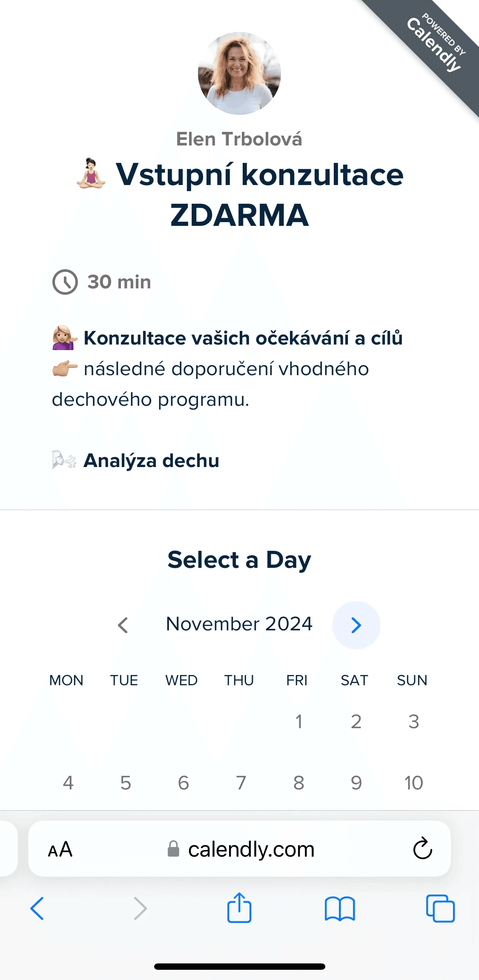Go to previous month before November 2024
Screen dimensions: 479x980
123,625
